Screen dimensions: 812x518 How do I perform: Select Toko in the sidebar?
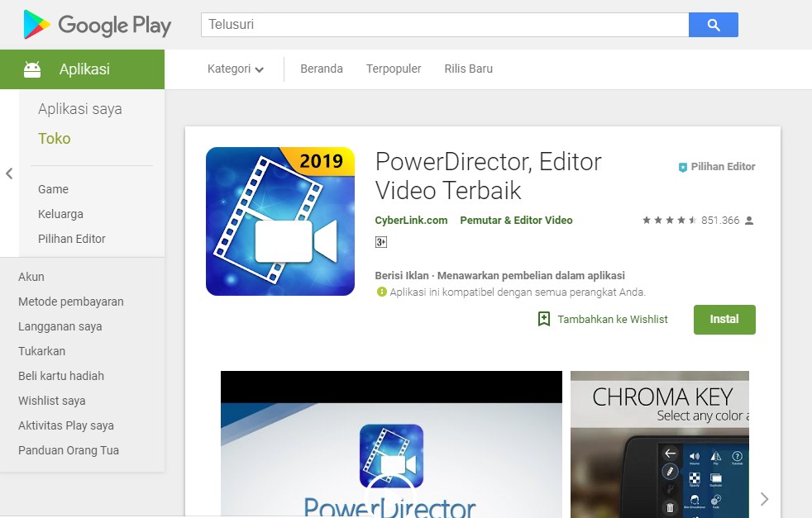coord(55,139)
